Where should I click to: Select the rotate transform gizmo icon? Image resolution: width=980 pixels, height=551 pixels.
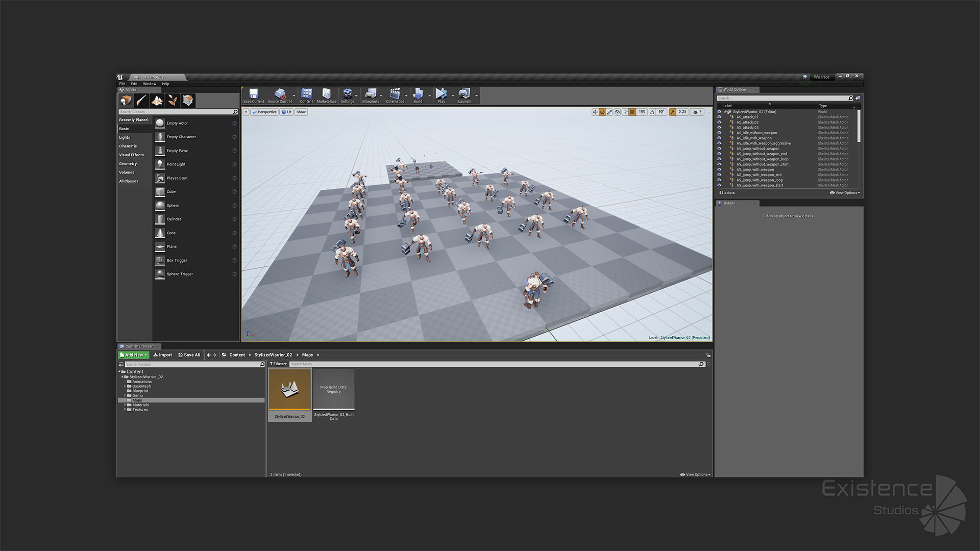pos(602,112)
